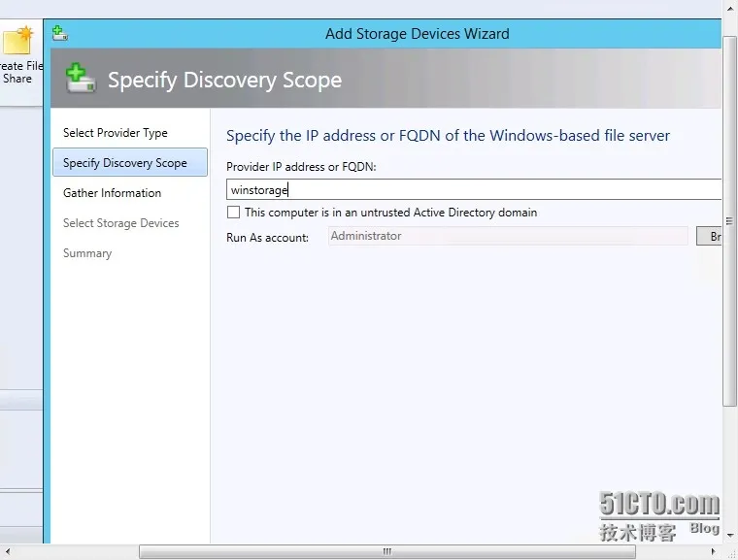
Task: Click the Select Storage Devices step
Action: (x=120, y=223)
